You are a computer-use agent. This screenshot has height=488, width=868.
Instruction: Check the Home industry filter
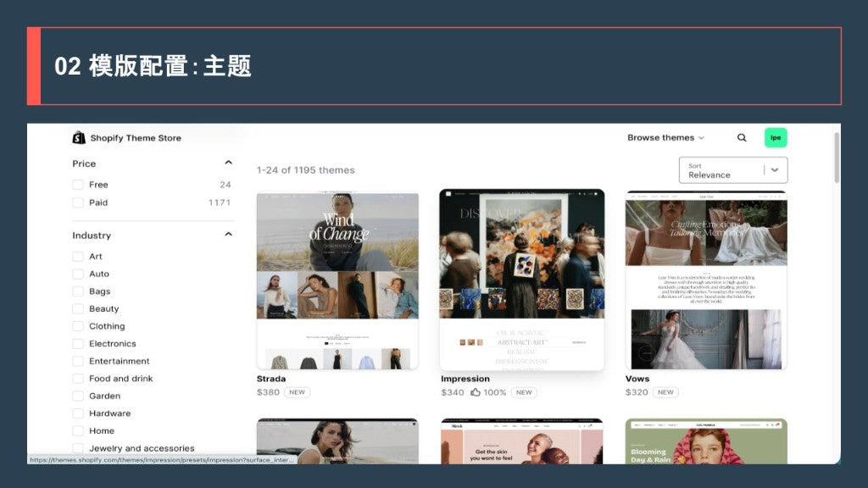78,431
